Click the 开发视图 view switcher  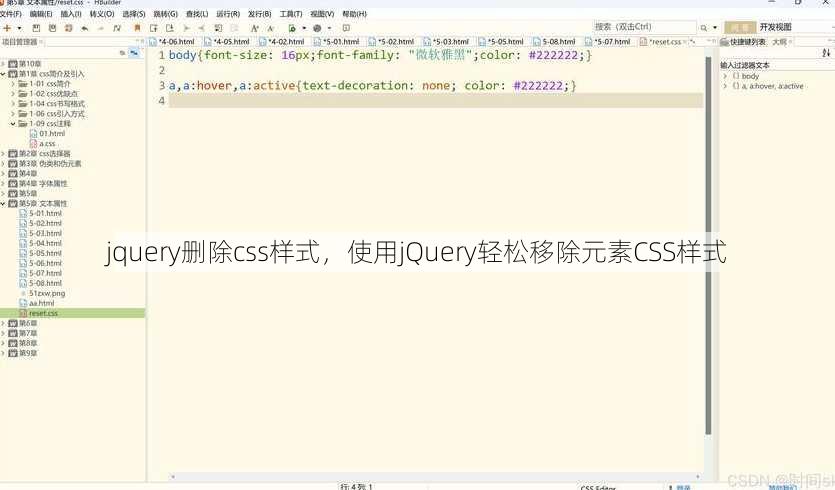pyautogui.click(x=775, y=27)
